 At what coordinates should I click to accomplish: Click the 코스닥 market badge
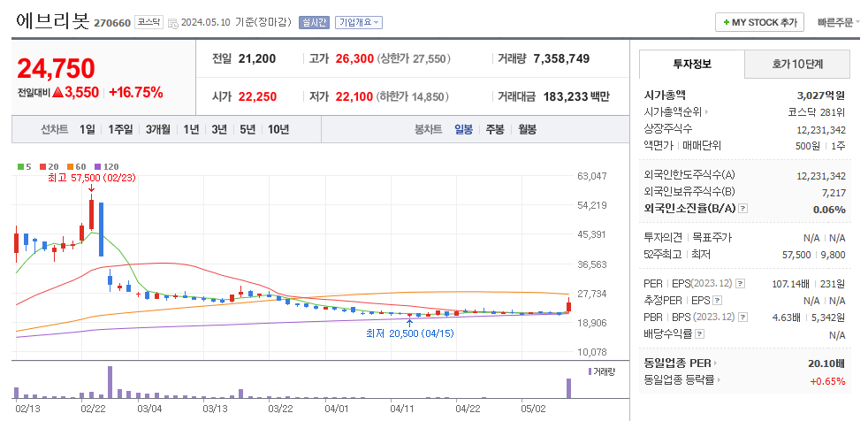tap(148, 23)
